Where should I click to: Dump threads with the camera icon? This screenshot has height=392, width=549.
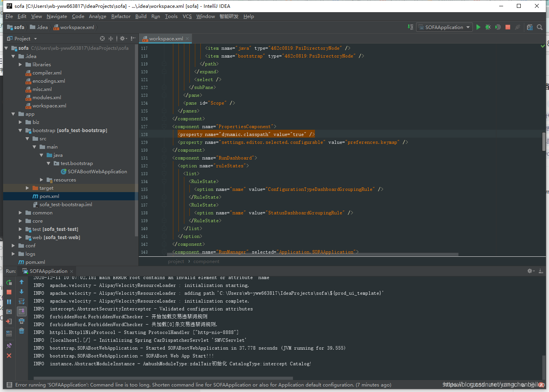(9, 312)
